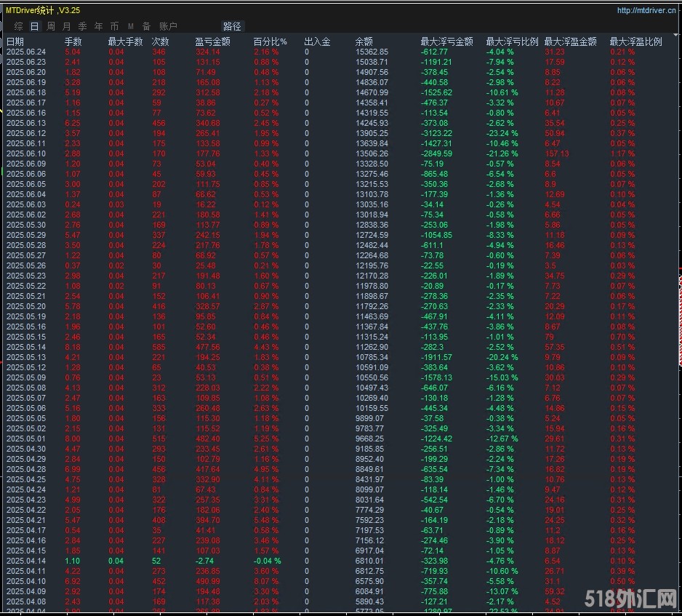Select the date cell 2025.06.12
682x616 pixels.
coord(26,134)
